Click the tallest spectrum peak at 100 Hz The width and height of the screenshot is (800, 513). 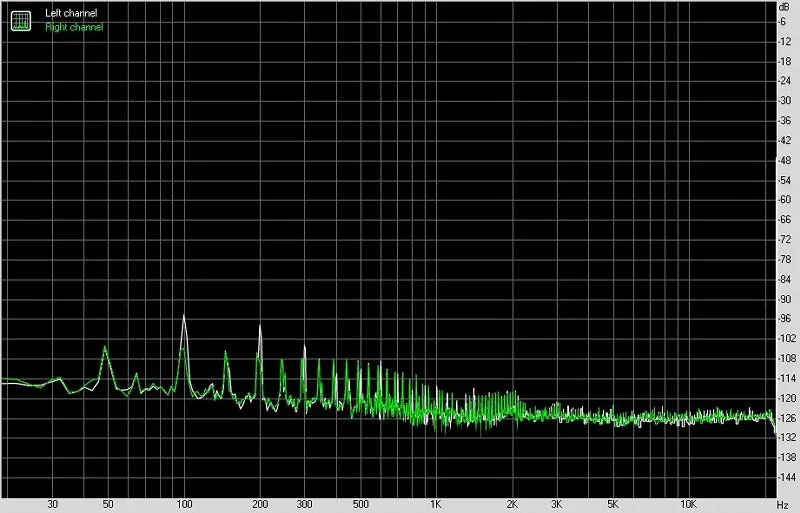point(184,317)
